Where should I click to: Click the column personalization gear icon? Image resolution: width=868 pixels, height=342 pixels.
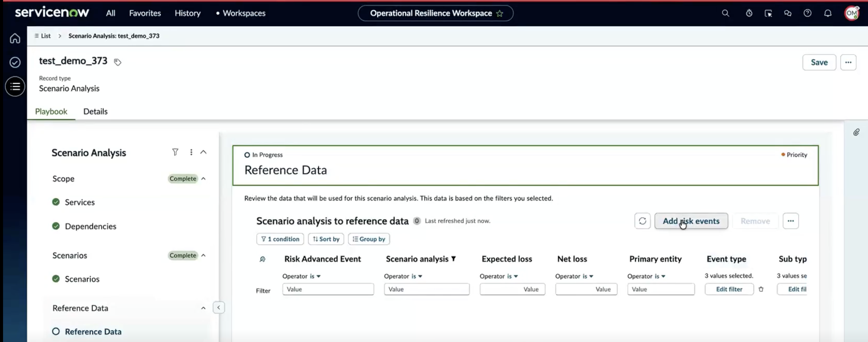point(262,259)
